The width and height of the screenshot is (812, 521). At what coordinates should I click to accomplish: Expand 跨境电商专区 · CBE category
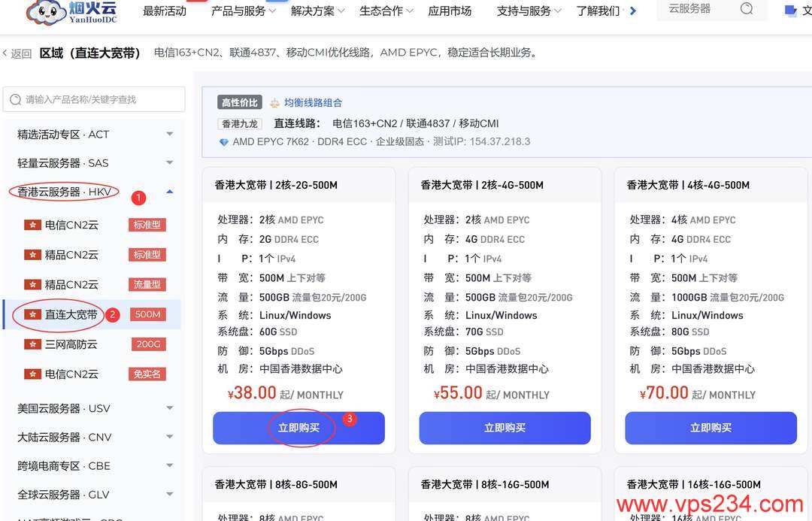click(x=95, y=466)
